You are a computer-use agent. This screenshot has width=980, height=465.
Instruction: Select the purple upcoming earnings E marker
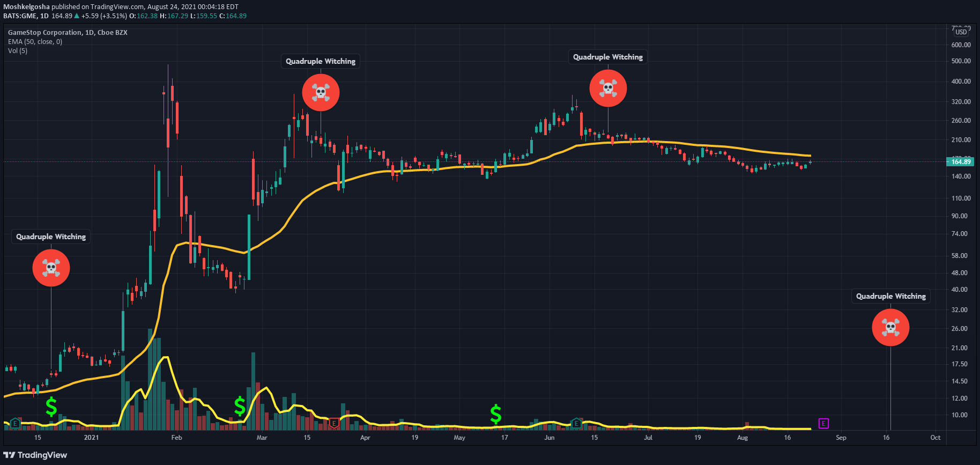point(823,424)
